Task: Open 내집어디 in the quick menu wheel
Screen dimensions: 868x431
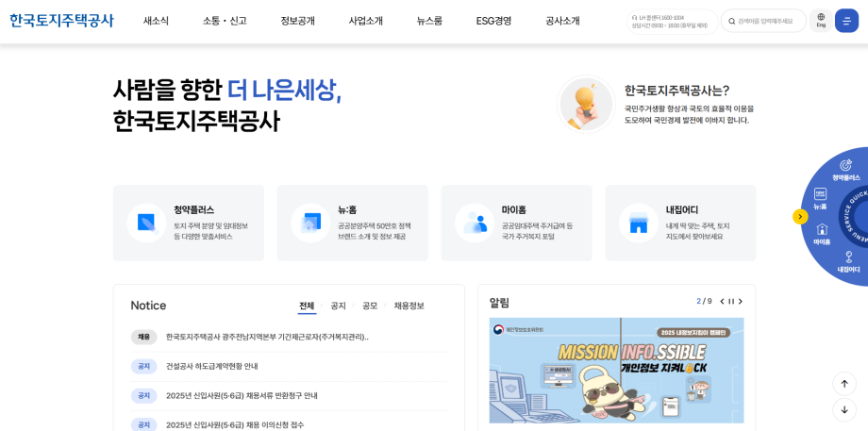Action: click(x=848, y=262)
